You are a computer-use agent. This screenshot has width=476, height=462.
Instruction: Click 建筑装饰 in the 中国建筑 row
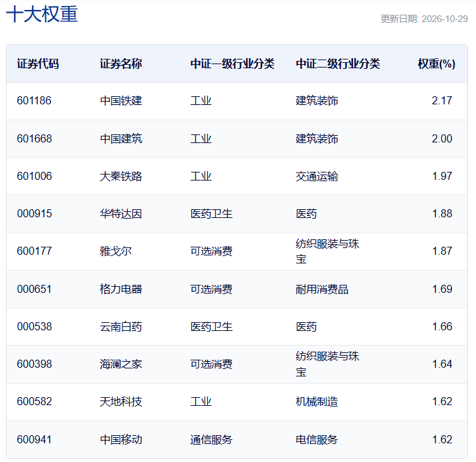(317, 138)
